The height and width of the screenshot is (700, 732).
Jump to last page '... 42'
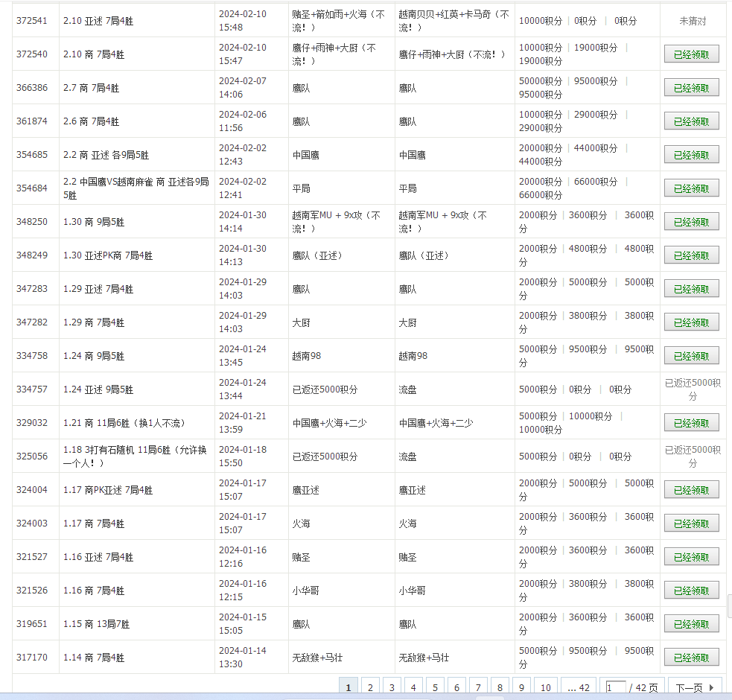pyautogui.click(x=579, y=687)
